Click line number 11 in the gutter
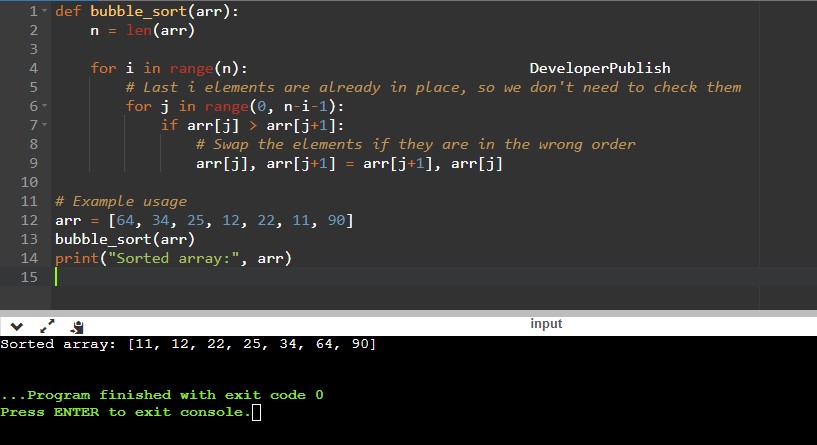Screen dimensions: 817x445 click(x=29, y=201)
